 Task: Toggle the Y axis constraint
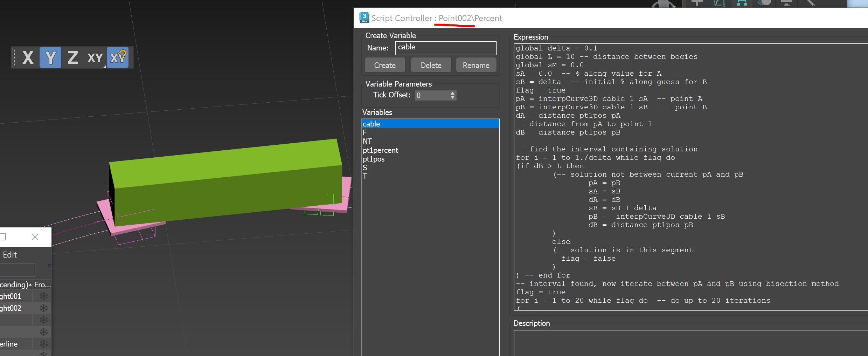[x=50, y=57]
